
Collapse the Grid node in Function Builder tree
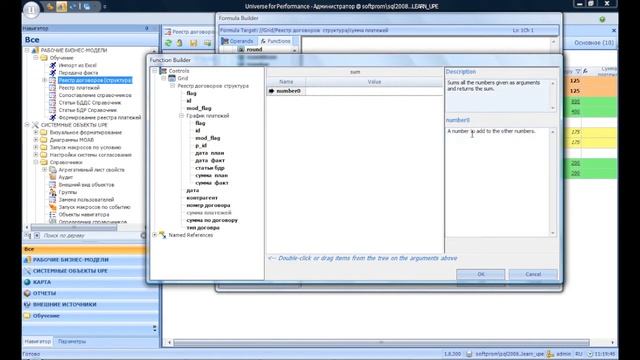coord(163,78)
